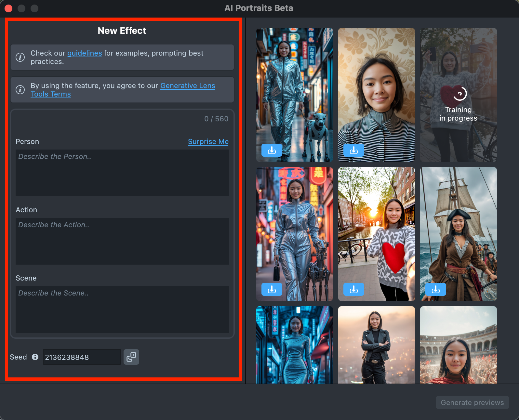Download the heart sweater canal selfie
519x420 pixels.
(353, 289)
